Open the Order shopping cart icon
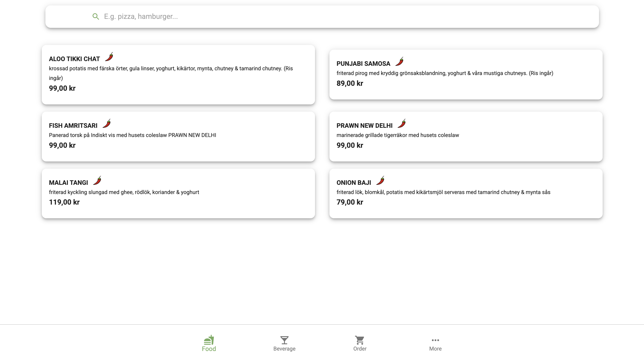Image resolution: width=644 pixels, height=362 pixels. pos(360,340)
